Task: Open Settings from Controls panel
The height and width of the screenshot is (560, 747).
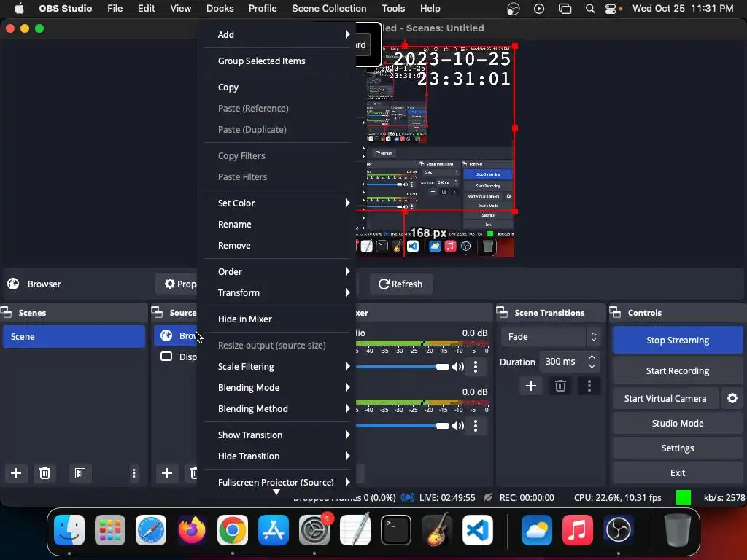Action: [x=678, y=448]
